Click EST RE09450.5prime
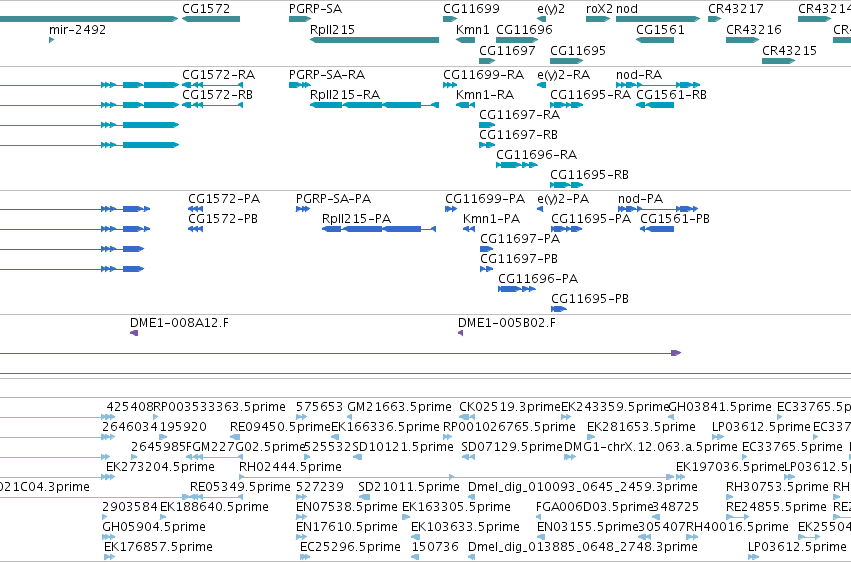Viewport: 851px width, 562px height. click(x=235, y=437)
